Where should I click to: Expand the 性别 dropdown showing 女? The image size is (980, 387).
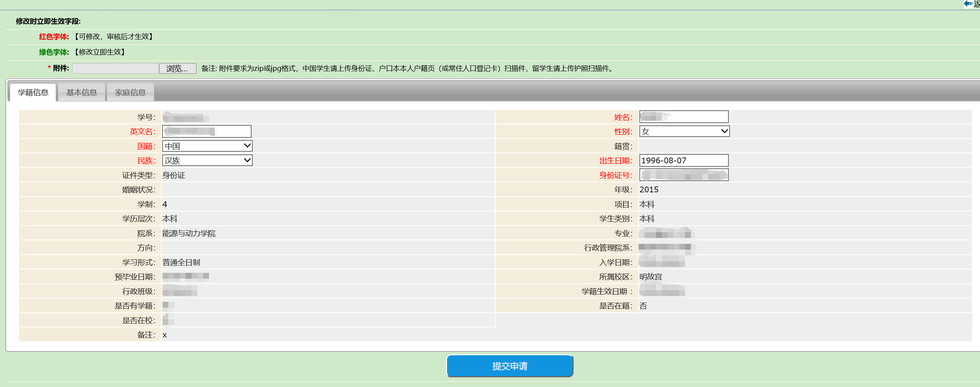[684, 132]
